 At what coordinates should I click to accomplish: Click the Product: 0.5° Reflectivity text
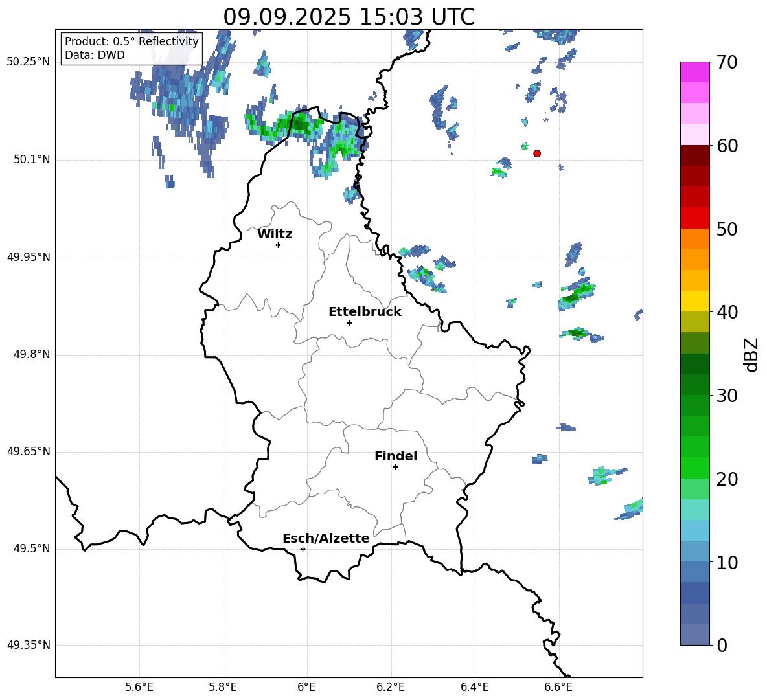pos(132,41)
